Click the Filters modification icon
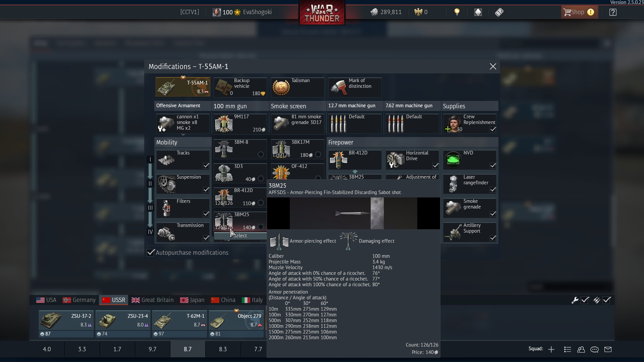The width and height of the screenshot is (644, 362). click(x=166, y=208)
